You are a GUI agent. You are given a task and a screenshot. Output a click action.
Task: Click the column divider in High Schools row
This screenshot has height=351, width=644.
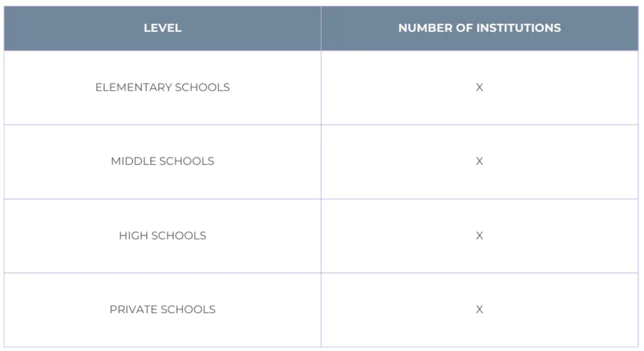[x=321, y=235]
